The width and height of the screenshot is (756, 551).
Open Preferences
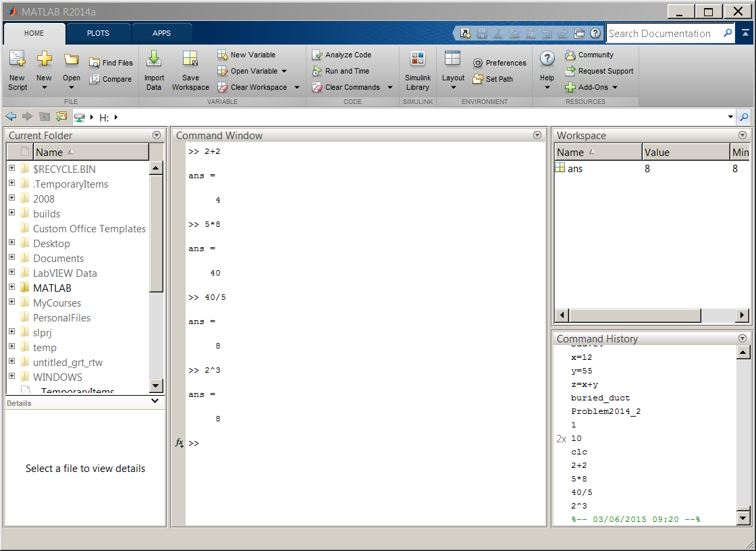pyautogui.click(x=500, y=63)
